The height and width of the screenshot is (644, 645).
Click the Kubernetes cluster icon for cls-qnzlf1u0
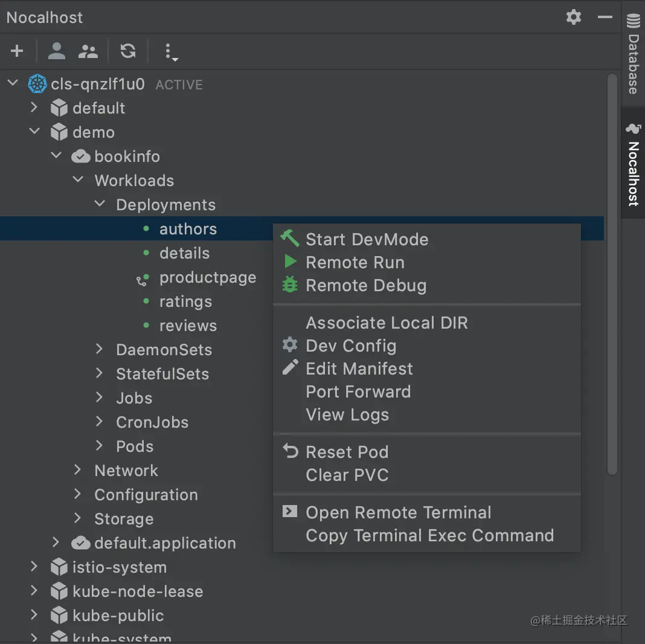click(37, 84)
